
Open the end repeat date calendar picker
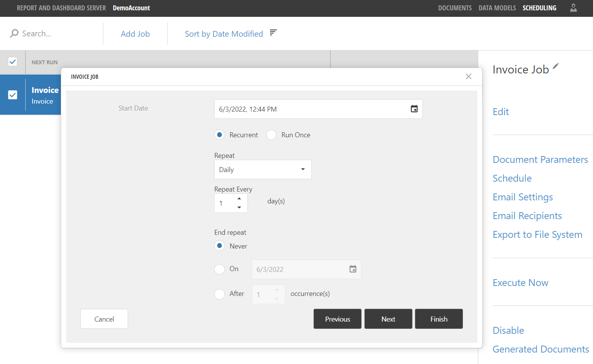coord(352,269)
